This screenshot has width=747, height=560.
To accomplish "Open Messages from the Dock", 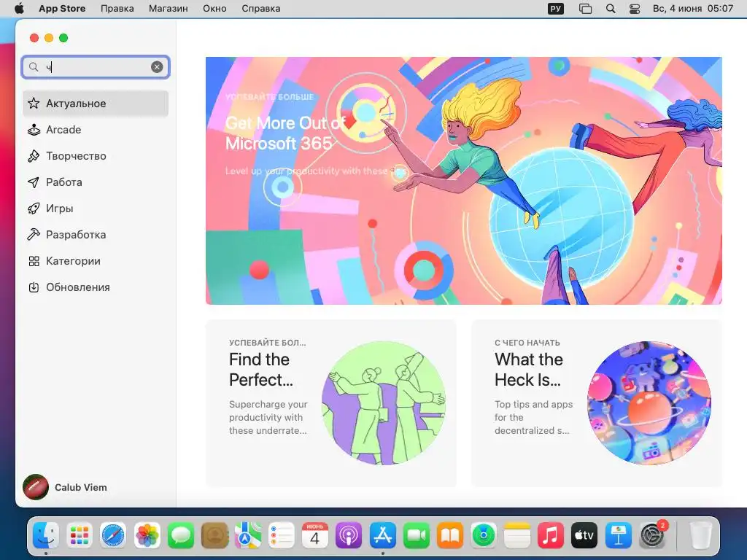I will pos(181,536).
